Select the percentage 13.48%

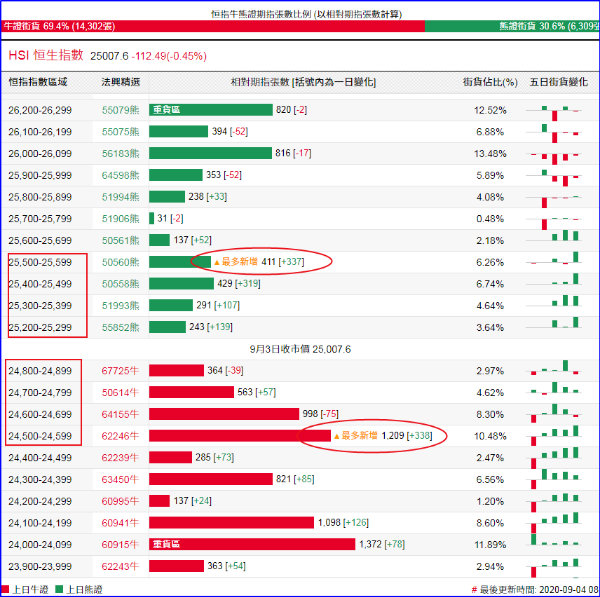(490, 154)
